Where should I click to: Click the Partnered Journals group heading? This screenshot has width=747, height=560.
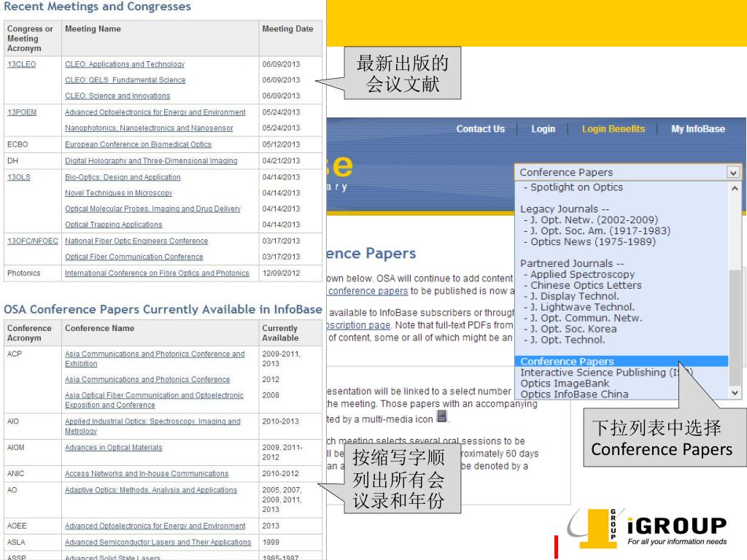[x=572, y=263]
